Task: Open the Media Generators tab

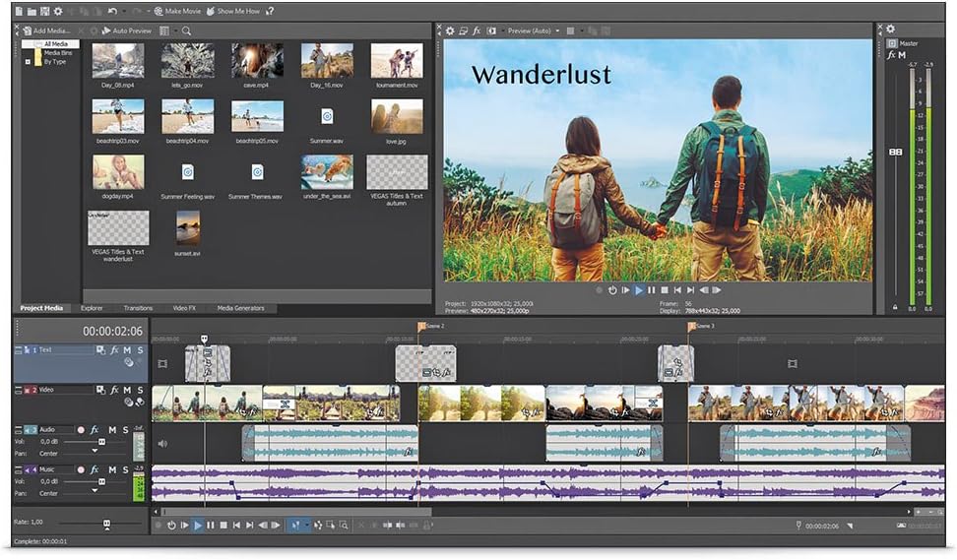Action: point(240,308)
